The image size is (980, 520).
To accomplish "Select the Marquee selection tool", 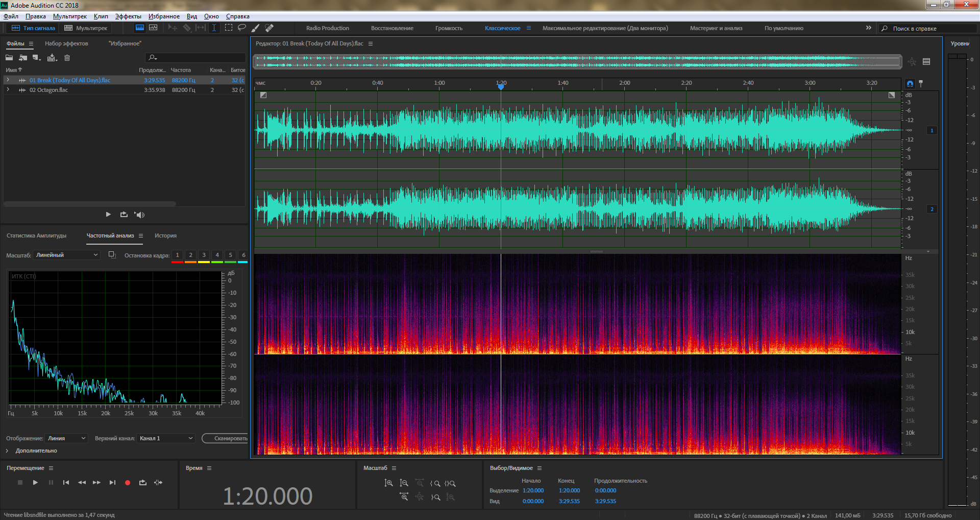I will coord(229,28).
